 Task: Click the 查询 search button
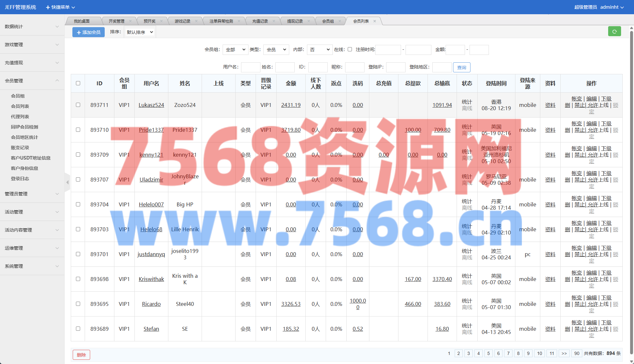[x=461, y=67]
